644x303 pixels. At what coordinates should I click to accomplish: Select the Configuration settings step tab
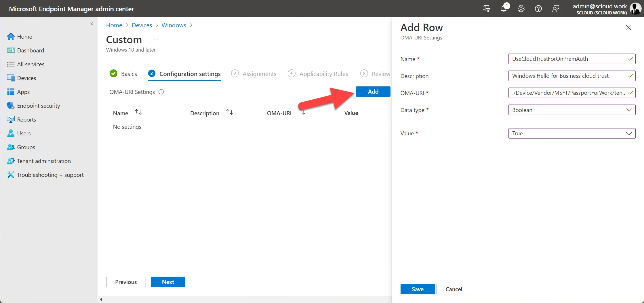184,74
